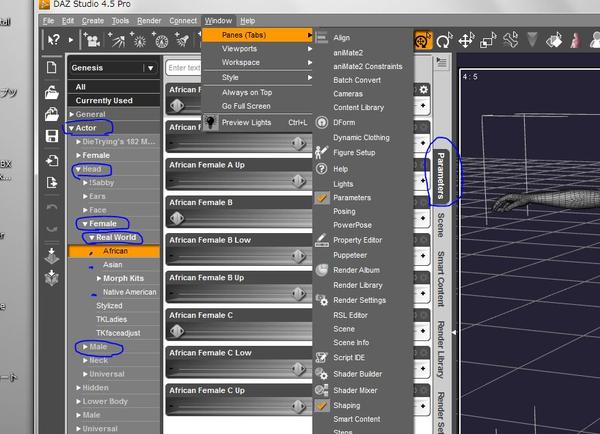Click the pink figure toolbar icon
The width and height of the screenshot is (600, 434).
576,40
